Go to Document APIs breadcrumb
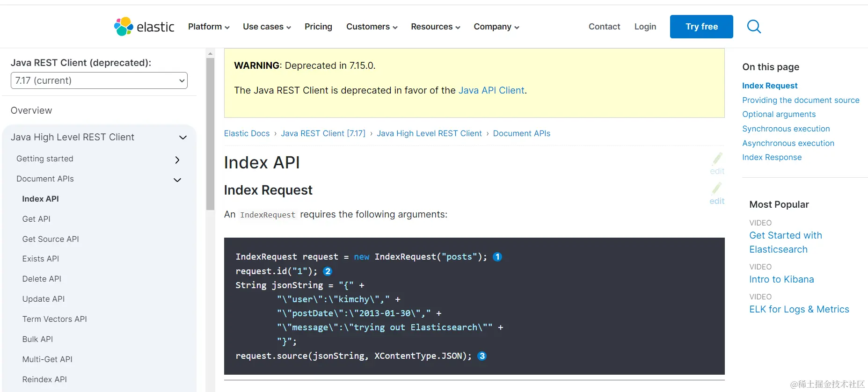868x392 pixels. click(522, 133)
